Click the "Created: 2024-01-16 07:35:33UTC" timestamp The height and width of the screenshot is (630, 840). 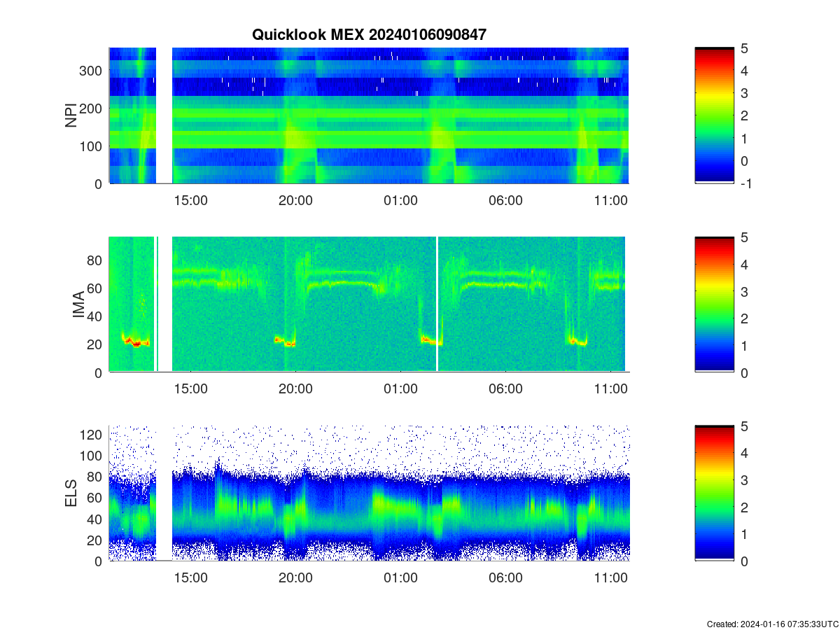click(x=773, y=624)
